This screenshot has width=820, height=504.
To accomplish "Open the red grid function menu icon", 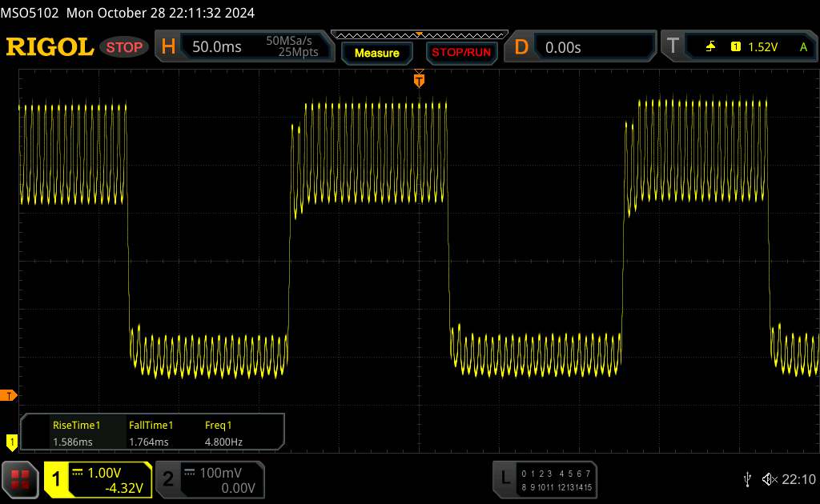I will pyautogui.click(x=21, y=479).
